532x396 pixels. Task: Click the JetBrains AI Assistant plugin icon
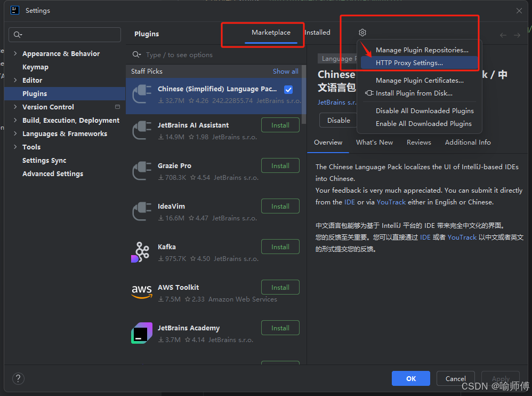[x=142, y=131]
